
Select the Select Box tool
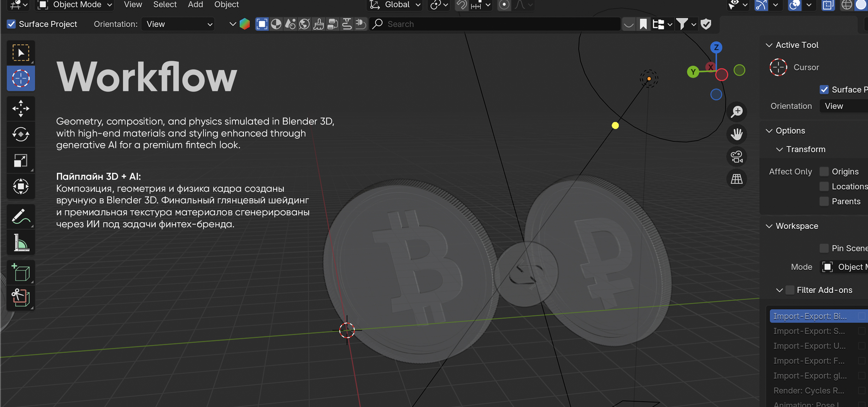21,53
